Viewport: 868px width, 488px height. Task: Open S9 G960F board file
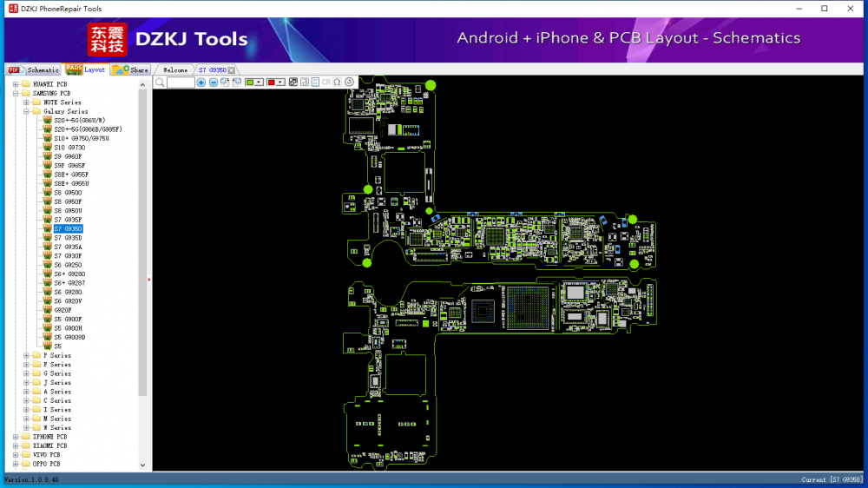coord(68,157)
